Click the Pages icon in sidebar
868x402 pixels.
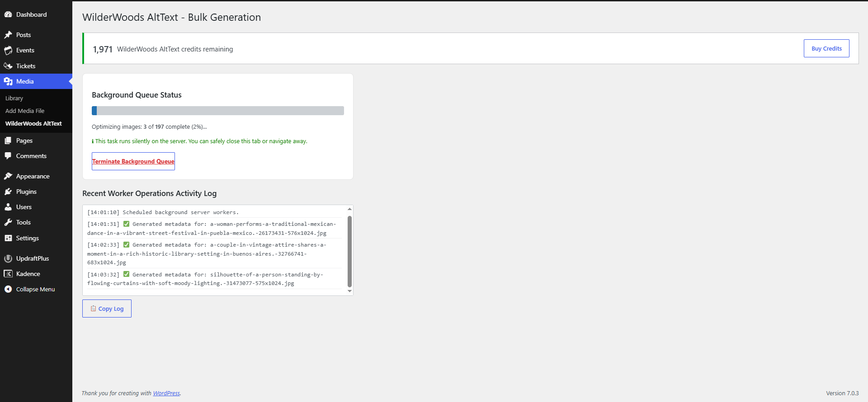click(x=8, y=140)
